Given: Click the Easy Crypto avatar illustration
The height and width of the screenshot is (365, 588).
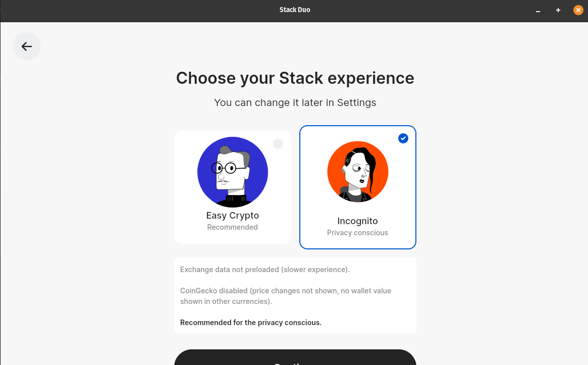Looking at the screenshot, I should (232, 172).
